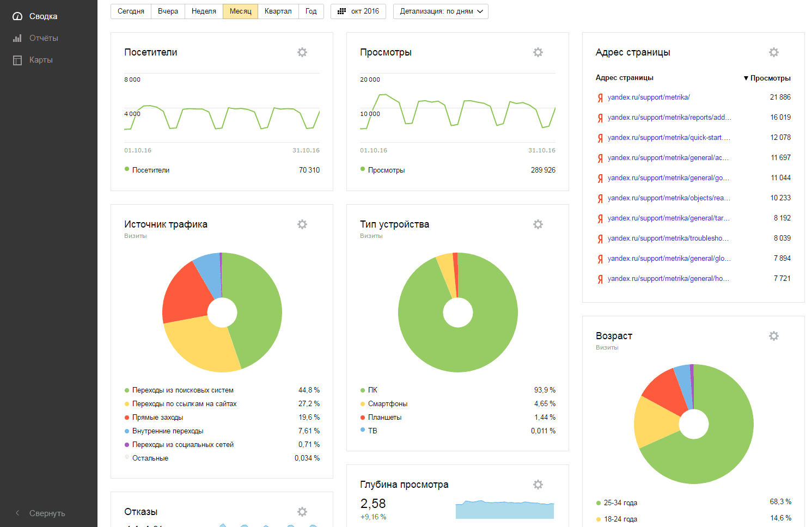This screenshot has height=527, width=812.
Task: Select the Месяц period tab
Action: tap(240, 11)
